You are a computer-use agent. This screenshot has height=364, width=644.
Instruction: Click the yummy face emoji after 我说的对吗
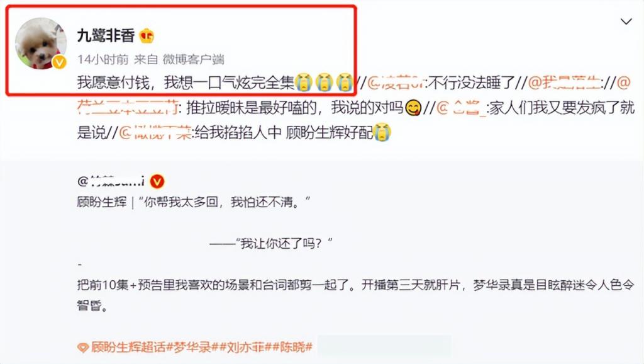[x=413, y=108]
